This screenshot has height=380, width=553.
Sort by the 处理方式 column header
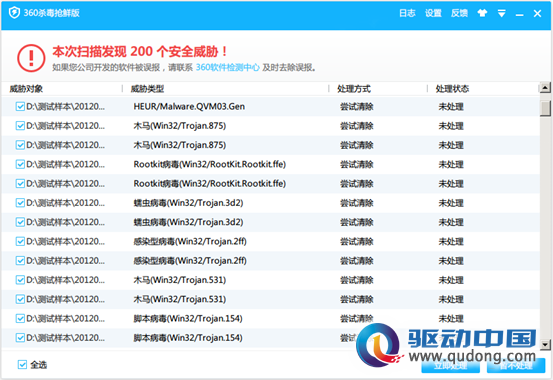click(354, 89)
